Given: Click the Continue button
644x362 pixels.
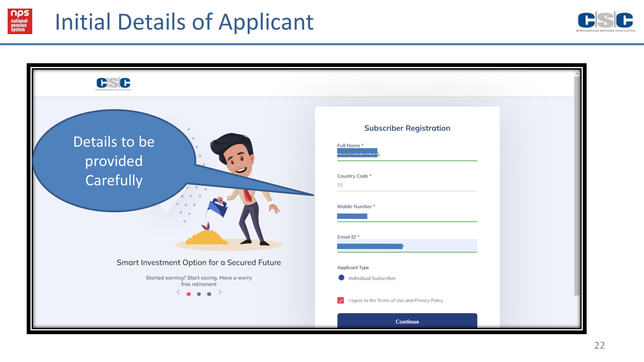Looking at the screenshot, I should [407, 321].
